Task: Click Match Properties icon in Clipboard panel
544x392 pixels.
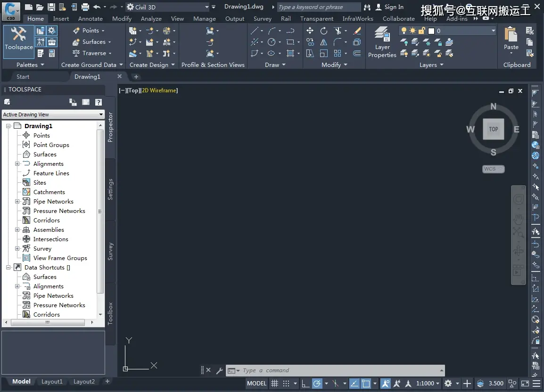Action: click(530, 53)
